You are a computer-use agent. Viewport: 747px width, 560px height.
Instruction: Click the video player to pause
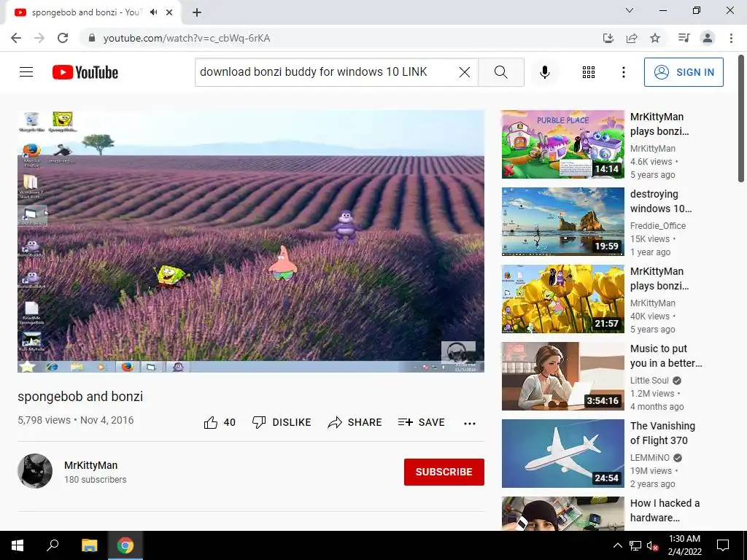[251, 241]
